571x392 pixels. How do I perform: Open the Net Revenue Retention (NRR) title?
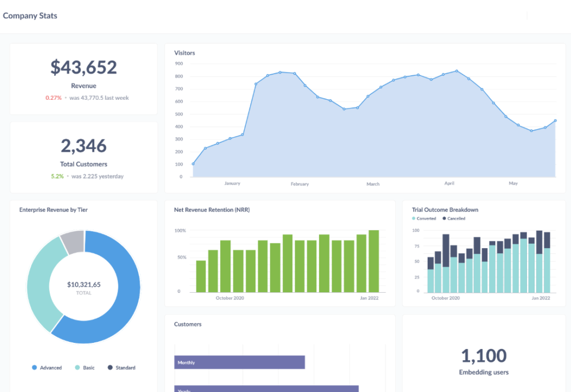click(212, 210)
